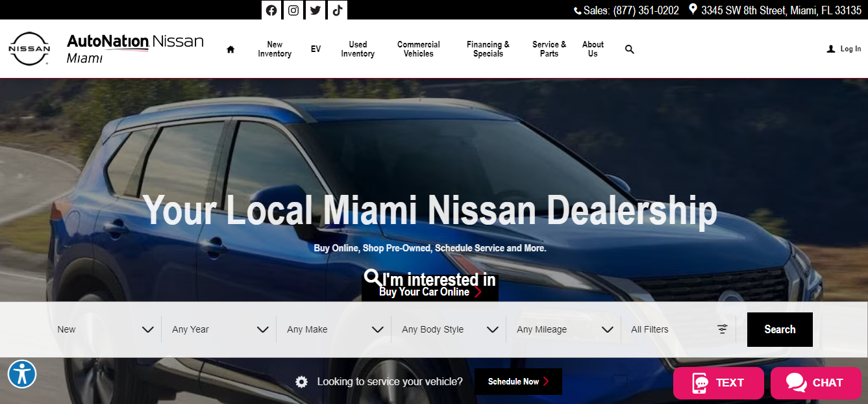Open the About Us menu

tap(593, 49)
